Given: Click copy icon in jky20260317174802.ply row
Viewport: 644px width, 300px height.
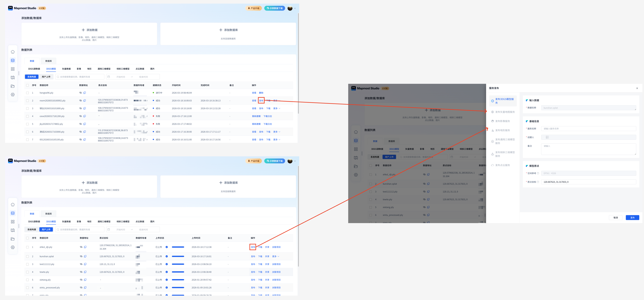Looking at the screenshot, I should pyautogui.click(x=85, y=124).
